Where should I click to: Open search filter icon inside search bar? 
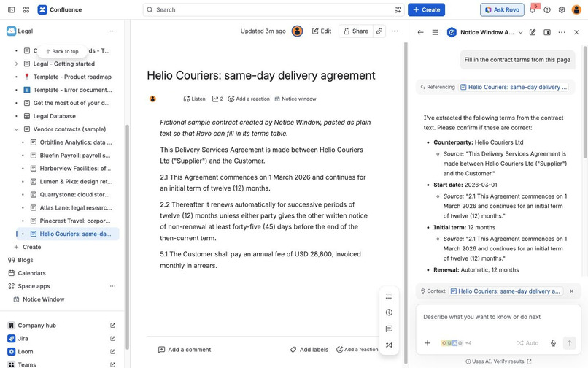[398, 9]
